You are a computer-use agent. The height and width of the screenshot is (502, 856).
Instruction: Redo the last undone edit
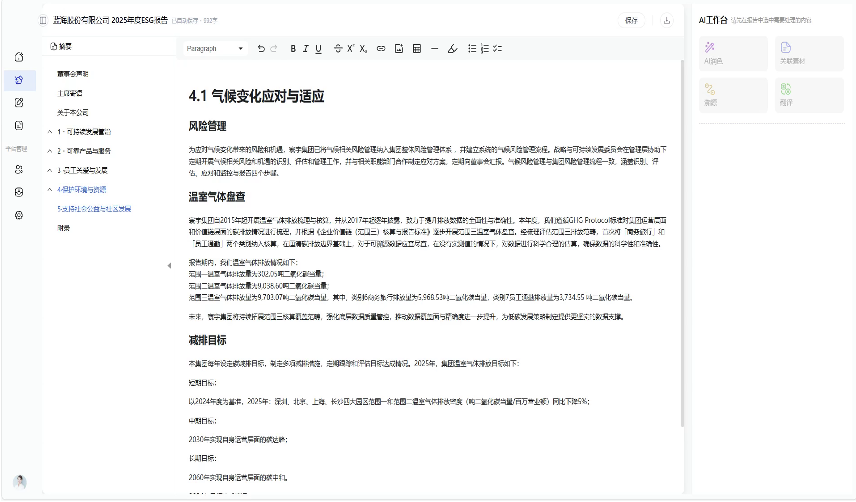[x=274, y=49]
